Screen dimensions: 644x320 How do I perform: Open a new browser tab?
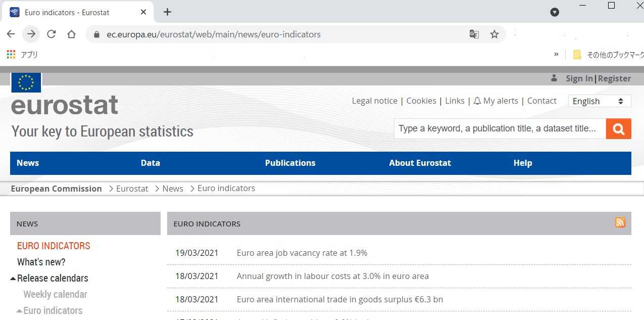pos(167,12)
